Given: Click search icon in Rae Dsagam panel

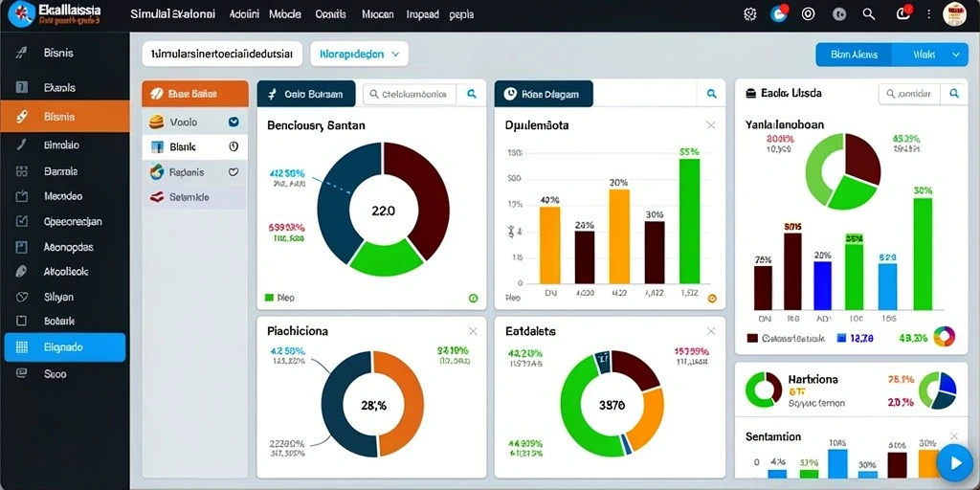Looking at the screenshot, I should click(711, 94).
